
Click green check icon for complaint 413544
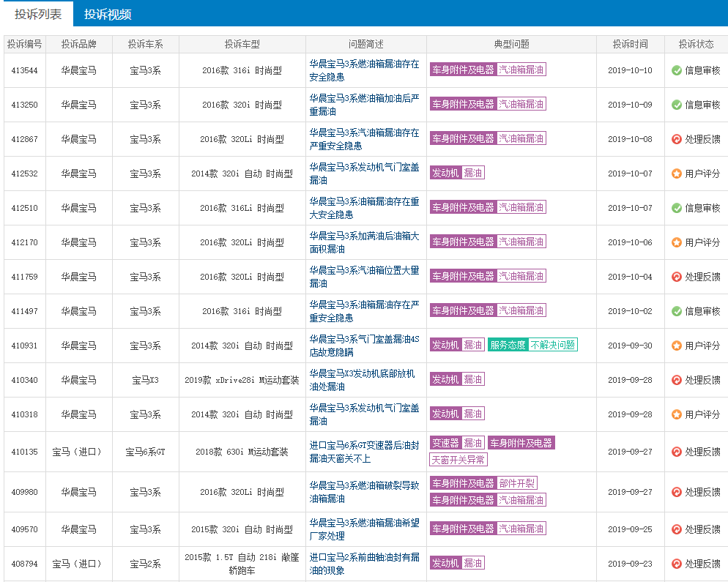(677, 70)
